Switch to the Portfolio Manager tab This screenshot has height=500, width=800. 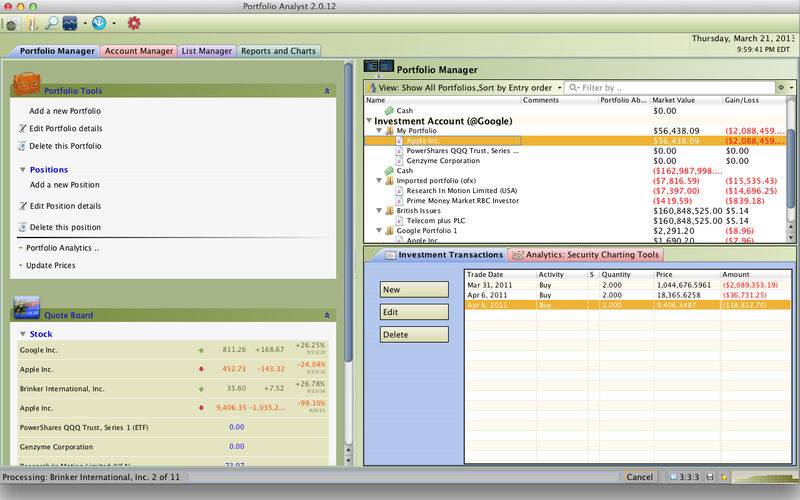point(54,51)
